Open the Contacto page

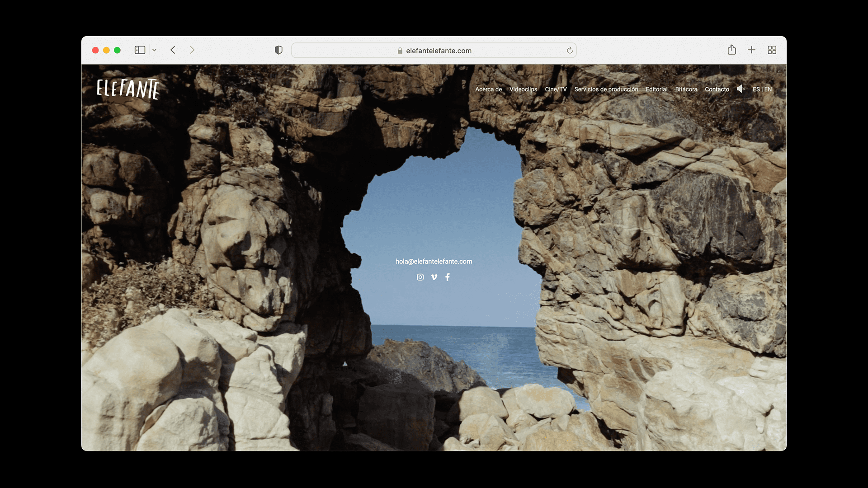(717, 89)
